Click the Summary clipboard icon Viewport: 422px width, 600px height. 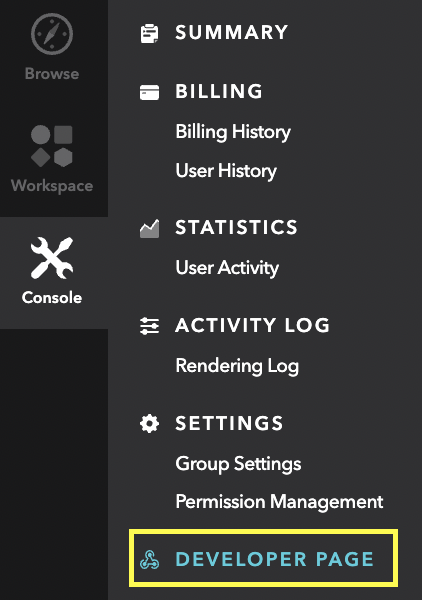(149, 33)
